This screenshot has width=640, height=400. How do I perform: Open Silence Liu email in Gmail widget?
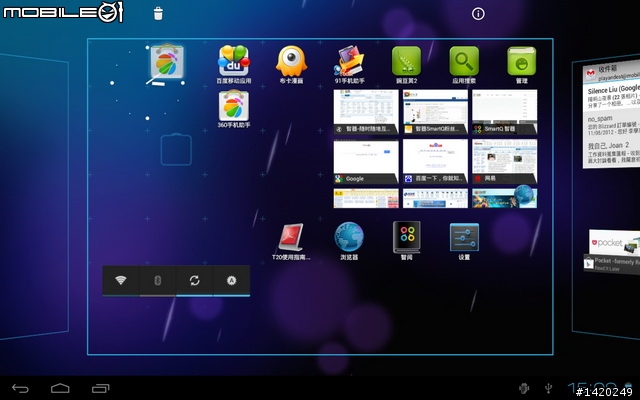pyautogui.click(x=611, y=96)
